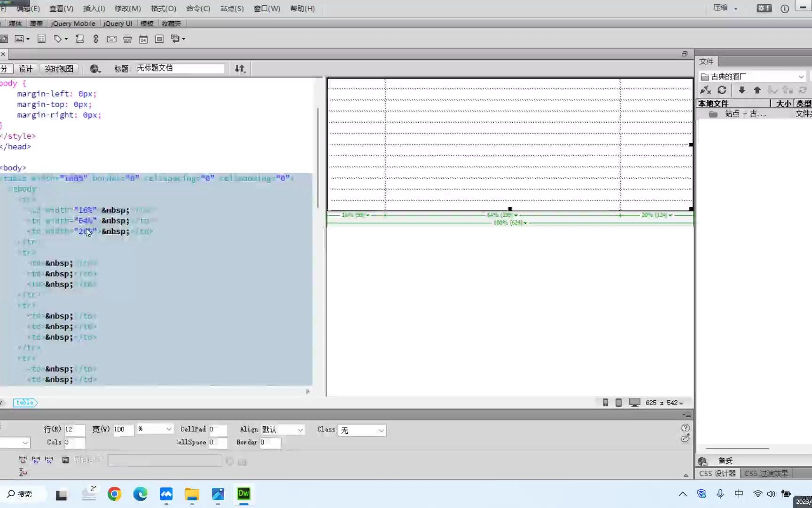Click the BR line break character icon
Viewport: 812px width, 508px height.
tap(175, 39)
